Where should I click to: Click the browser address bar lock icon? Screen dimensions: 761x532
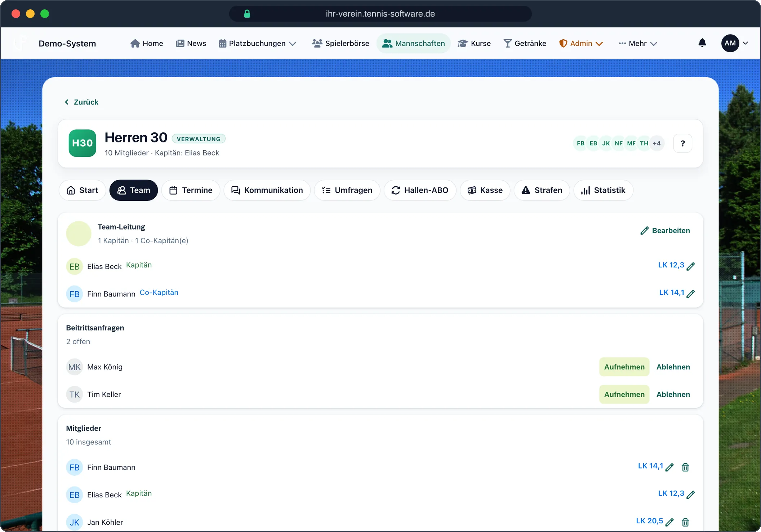[x=247, y=14]
